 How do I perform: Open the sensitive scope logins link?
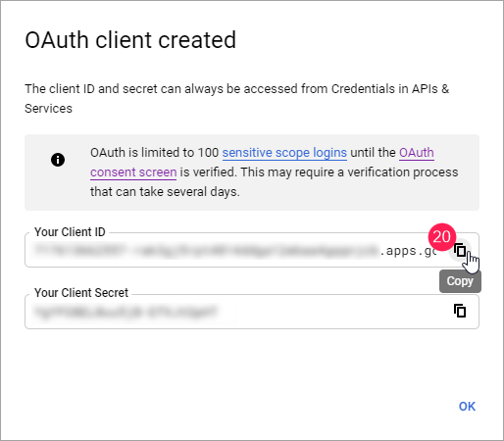[x=284, y=153]
